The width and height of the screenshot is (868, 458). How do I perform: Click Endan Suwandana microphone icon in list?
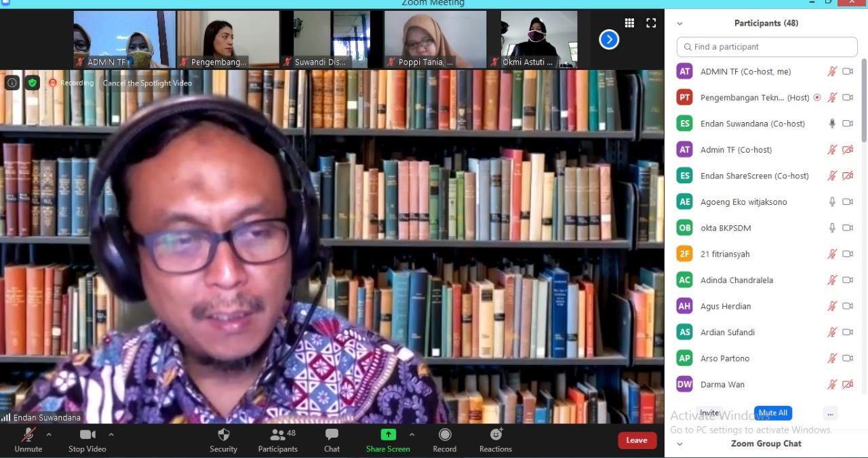coord(832,123)
